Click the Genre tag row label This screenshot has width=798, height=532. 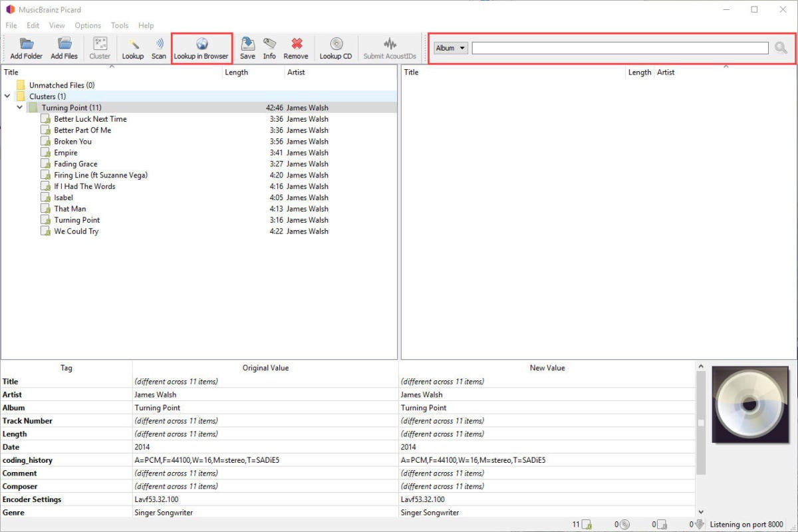[13, 513]
